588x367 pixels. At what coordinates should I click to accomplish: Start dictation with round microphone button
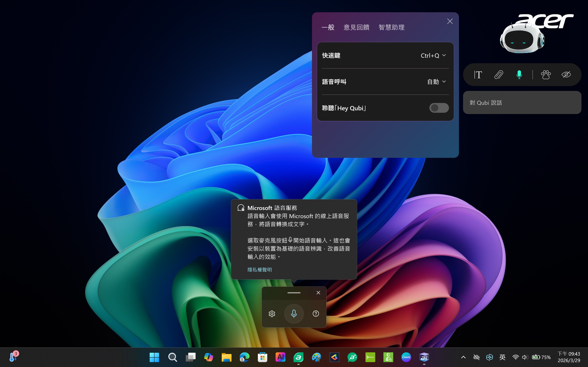click(x=294, y=314)
